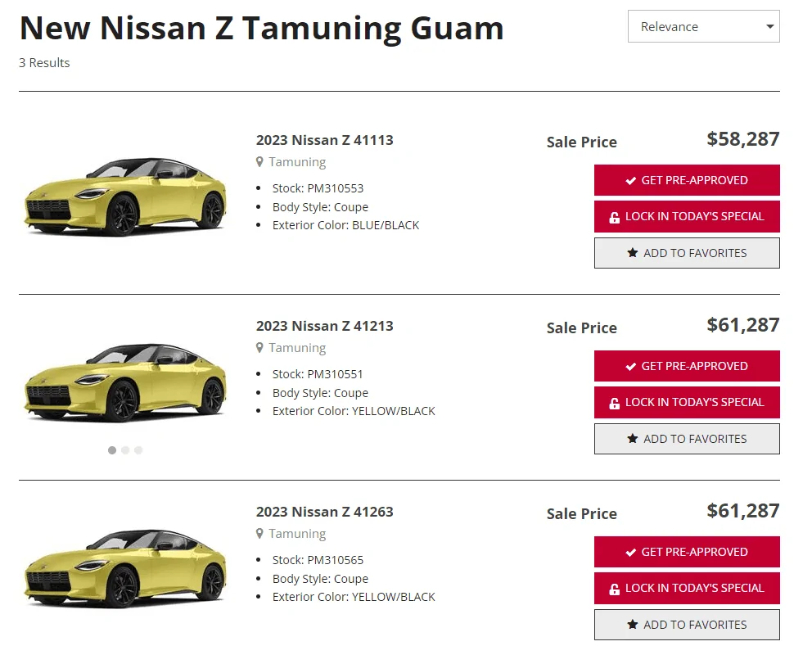The image size is (812, 664).
Task: Click the location pin icon for Nissan Z 41213
Action: tap(259, 349)
